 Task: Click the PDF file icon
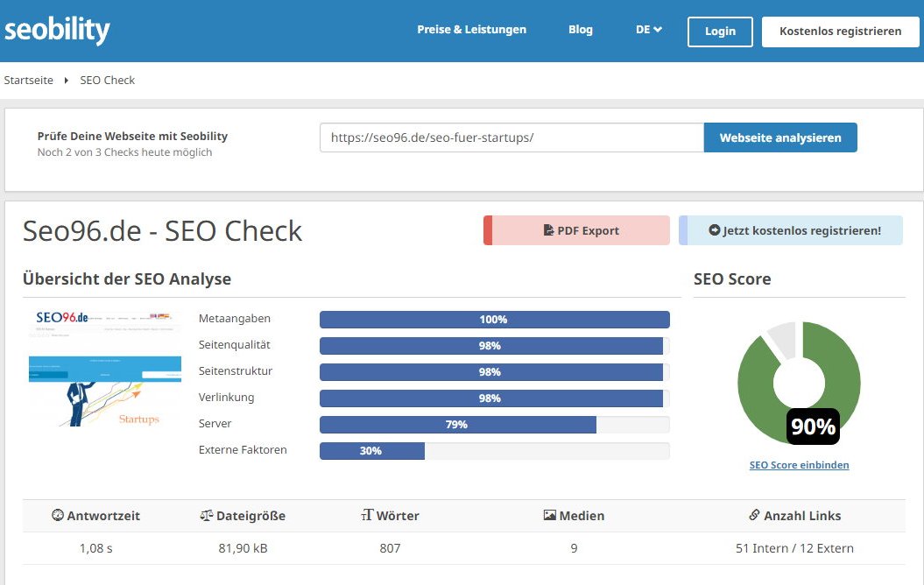click(x=548, y=231)
